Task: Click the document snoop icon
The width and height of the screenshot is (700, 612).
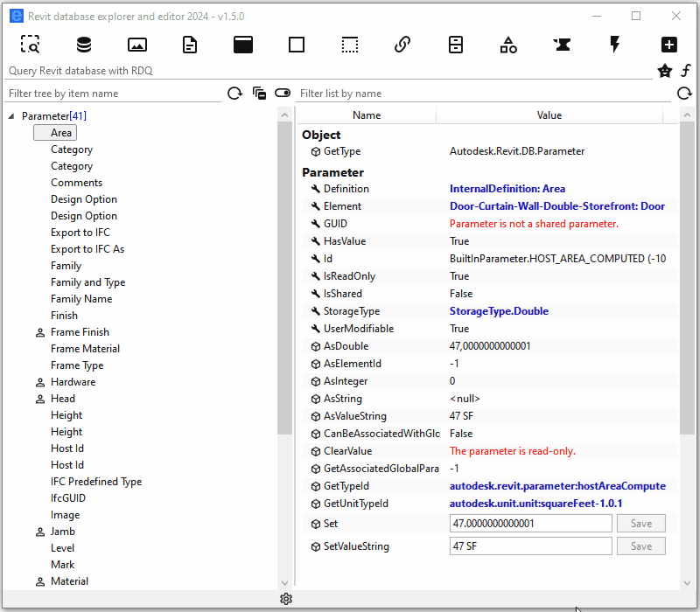Action: [x=190, y=45]
